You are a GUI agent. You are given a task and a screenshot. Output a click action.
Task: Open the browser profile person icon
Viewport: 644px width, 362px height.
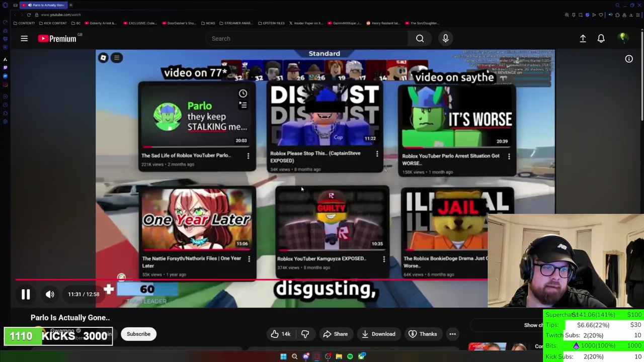click(624, 15)
